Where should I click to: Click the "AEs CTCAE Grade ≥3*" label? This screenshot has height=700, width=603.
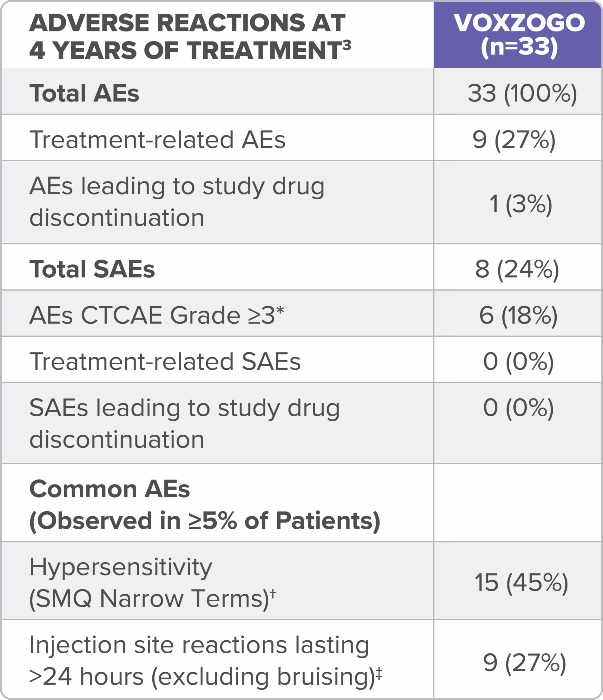point(157,315)
